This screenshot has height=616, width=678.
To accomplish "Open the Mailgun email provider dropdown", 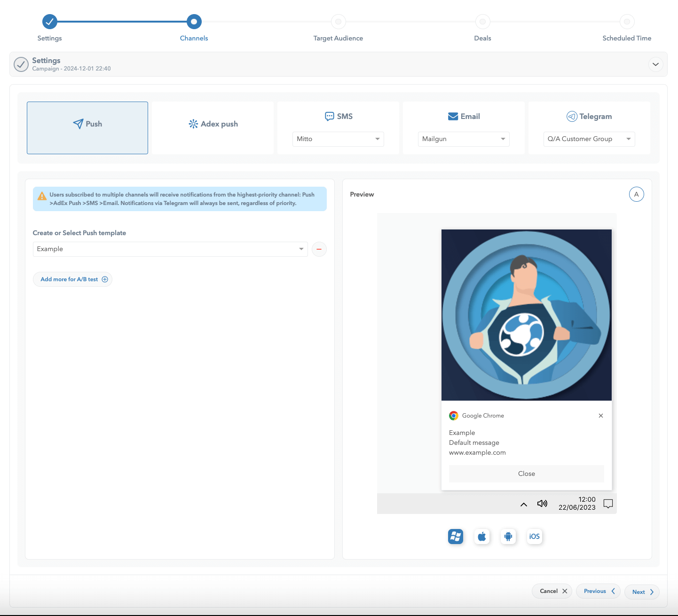I will coord(464,139).
